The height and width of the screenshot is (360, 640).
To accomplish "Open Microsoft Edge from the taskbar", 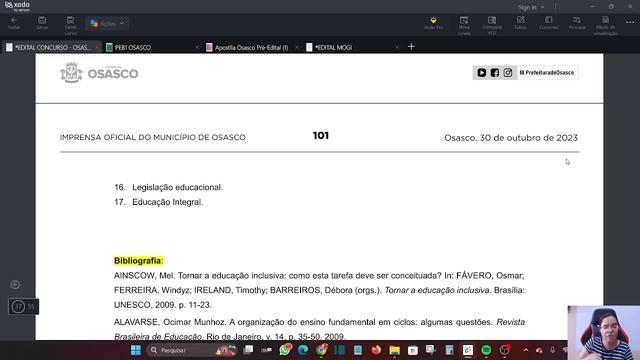I will [303, 350].
